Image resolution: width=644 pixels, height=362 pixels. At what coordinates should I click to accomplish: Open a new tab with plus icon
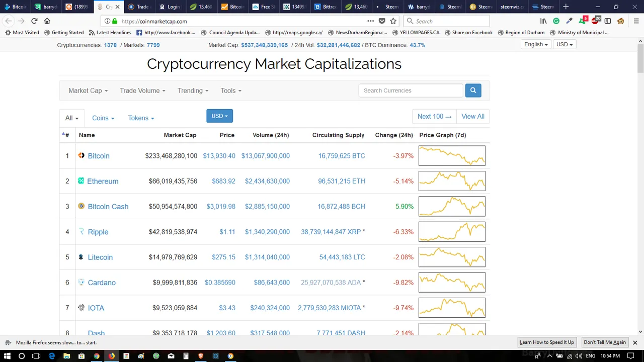[x=566, y=7]
